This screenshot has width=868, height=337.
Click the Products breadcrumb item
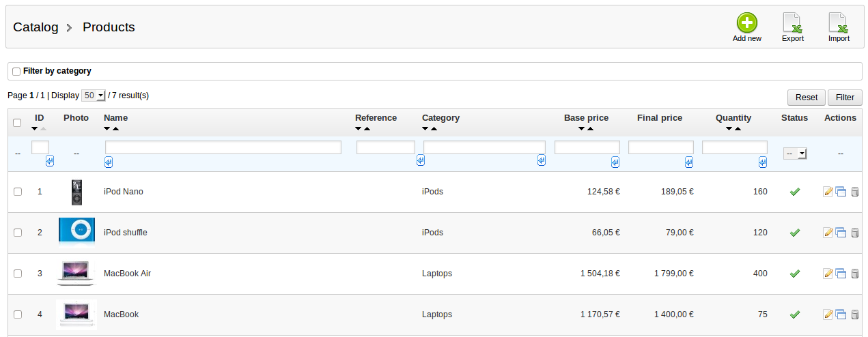point(109,27)
